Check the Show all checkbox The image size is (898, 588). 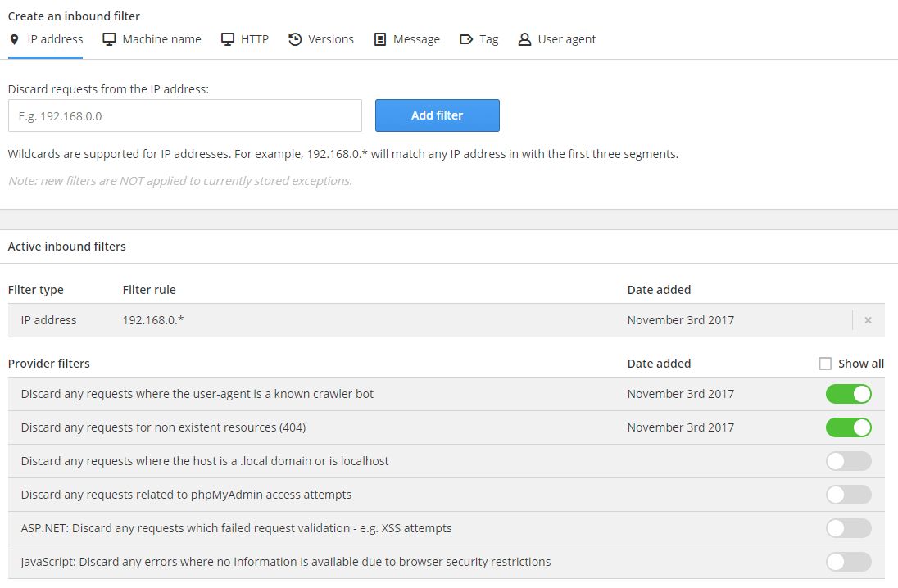tap(825, 364)
